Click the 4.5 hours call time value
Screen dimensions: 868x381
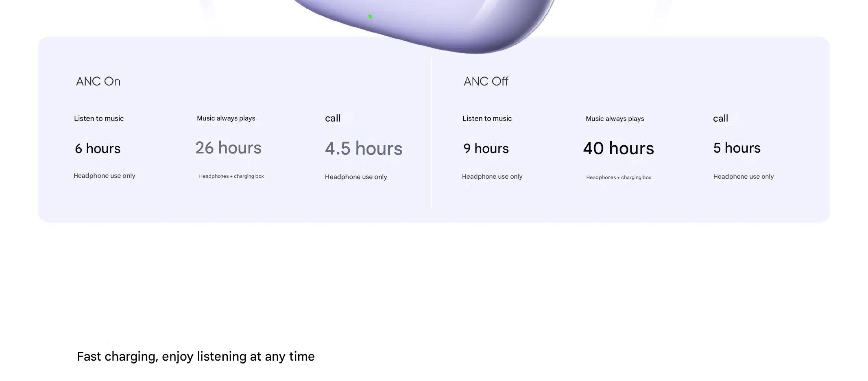(363, 149)
